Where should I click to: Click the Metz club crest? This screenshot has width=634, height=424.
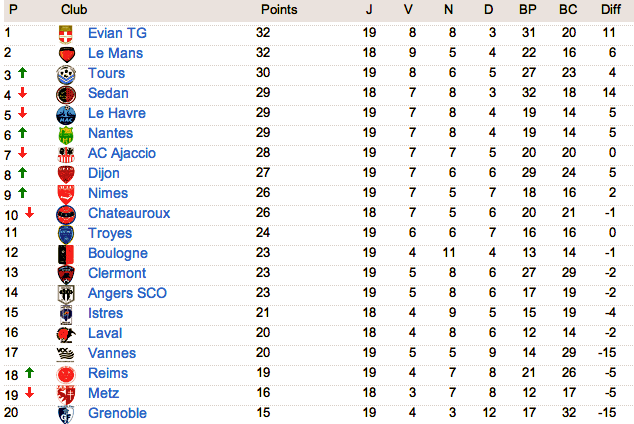66,394
